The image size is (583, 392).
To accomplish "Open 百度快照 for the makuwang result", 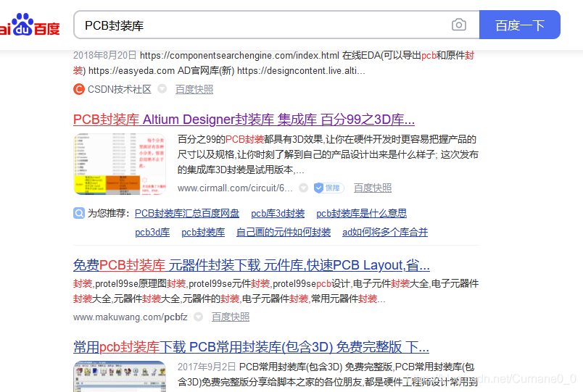I will [231, 317].
